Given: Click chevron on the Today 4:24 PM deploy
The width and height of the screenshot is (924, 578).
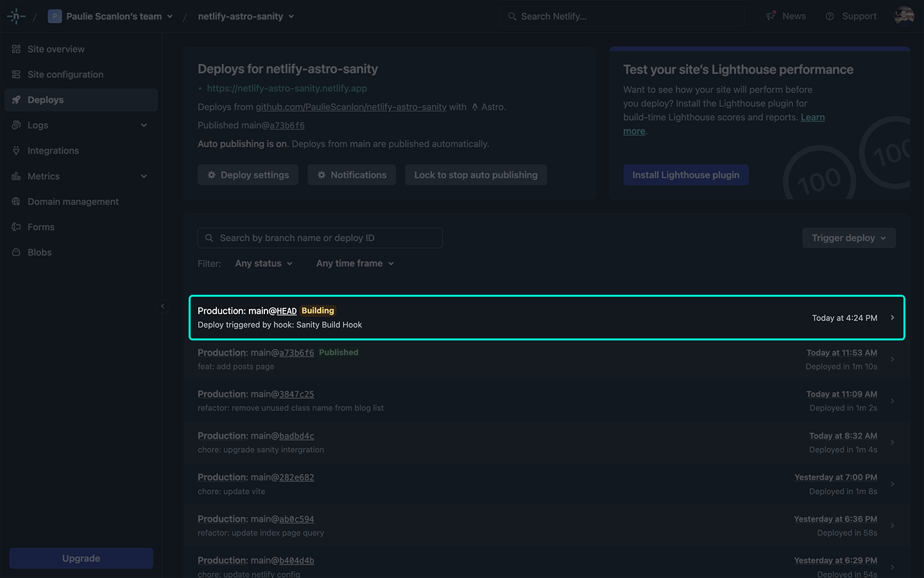Looking at the screenshot, I should pos(892,317).
